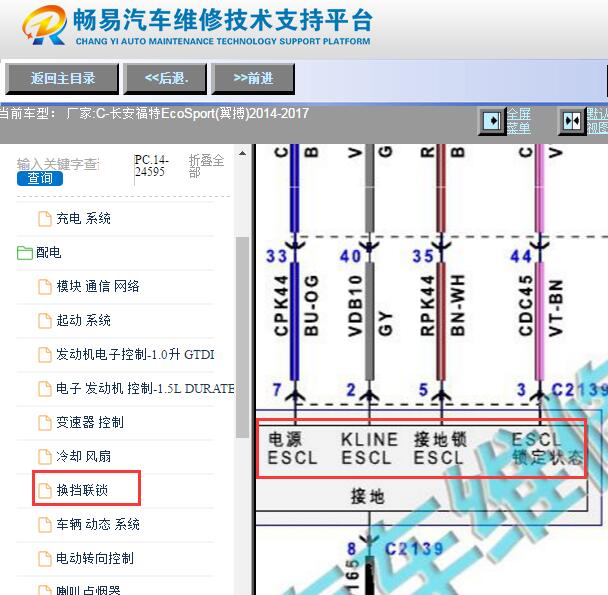Image resolution: width=608 pixels, height=595 pixels.
Task: Click wire label CPK44 in diagram
Action: (281, 305)
